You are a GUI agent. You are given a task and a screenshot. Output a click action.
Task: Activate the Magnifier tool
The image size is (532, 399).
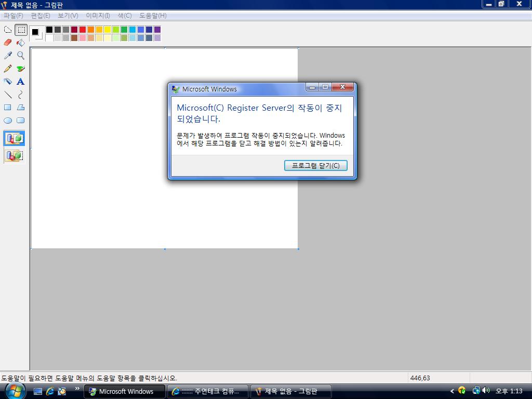pos(21,55)
